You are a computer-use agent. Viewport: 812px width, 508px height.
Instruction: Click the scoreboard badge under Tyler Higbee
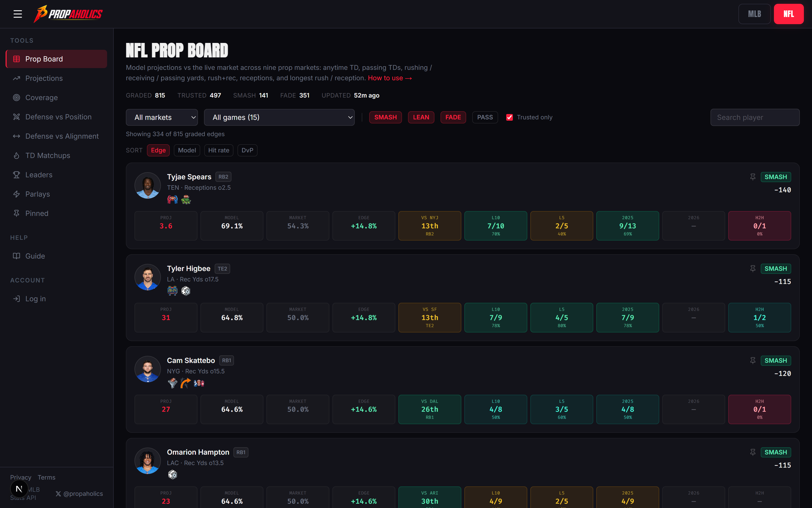173,291
